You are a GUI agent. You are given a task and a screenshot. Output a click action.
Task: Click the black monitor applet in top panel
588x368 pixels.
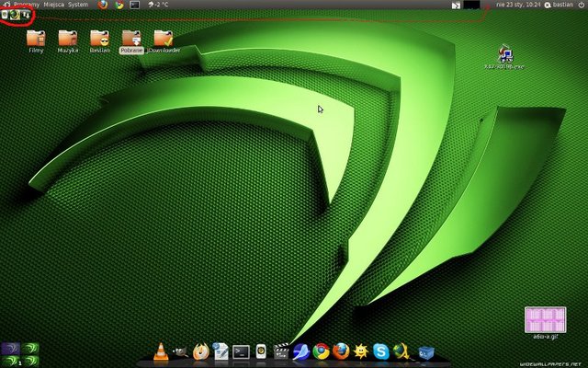tap(471, 5)
